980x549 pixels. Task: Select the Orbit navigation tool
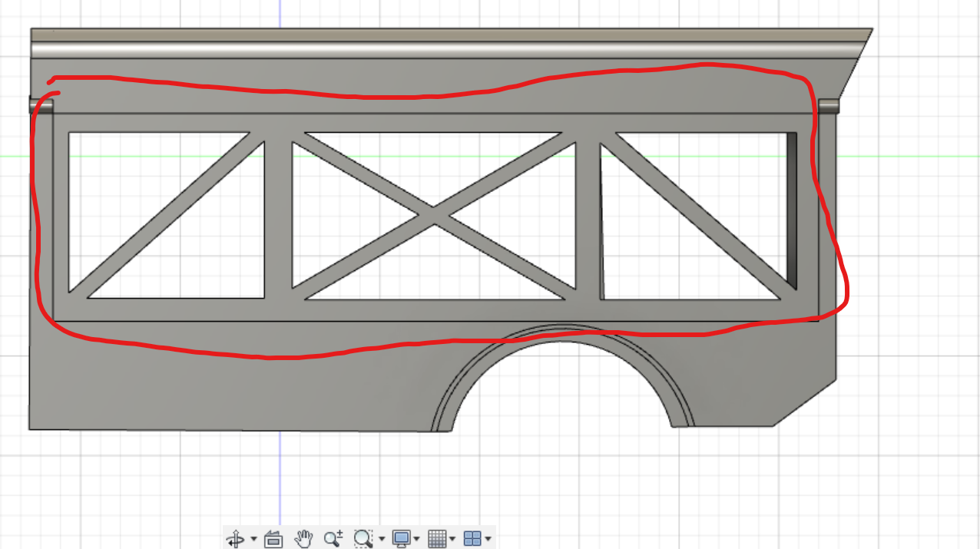[x=235, y=538]
